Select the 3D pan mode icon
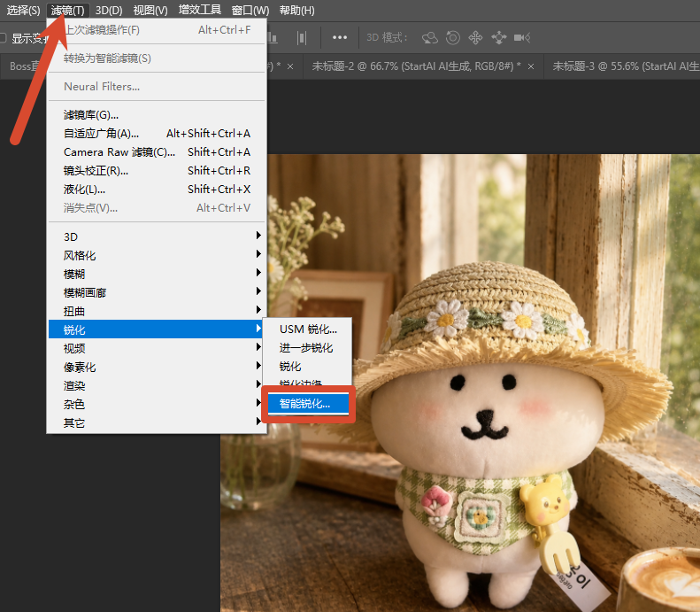 pyautogui.click(x=475, y=37)
